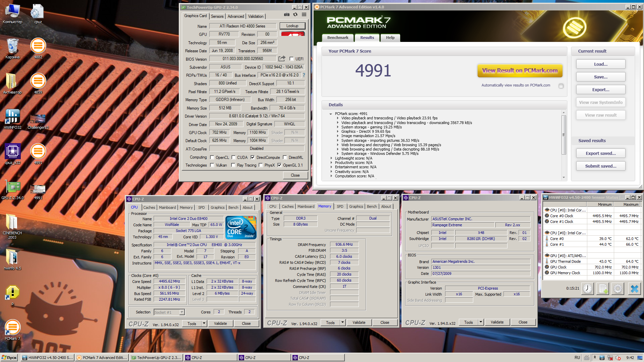Toggle the DirectCompute checkbox
The image size is (644, 362).
tap(253, 157)
